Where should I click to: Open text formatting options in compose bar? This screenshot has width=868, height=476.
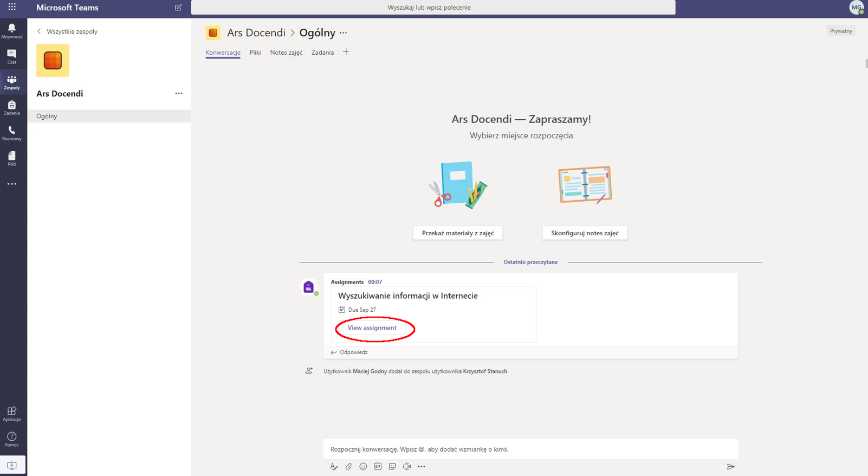334,467
